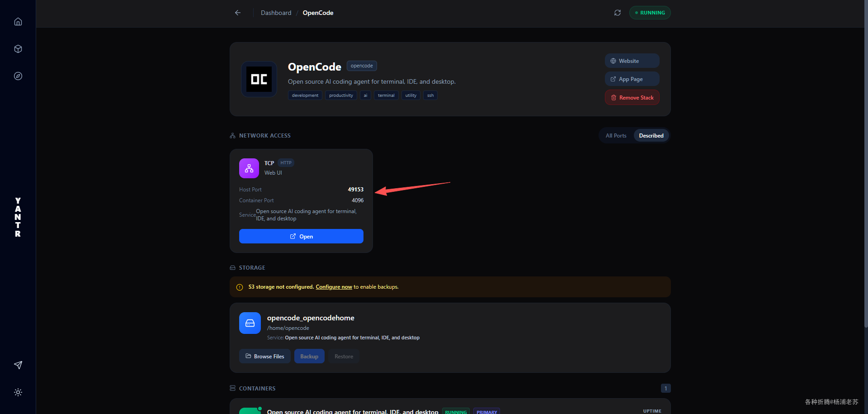Click the opencode_opencodehome volume name
868x414 pixels.
311,318
